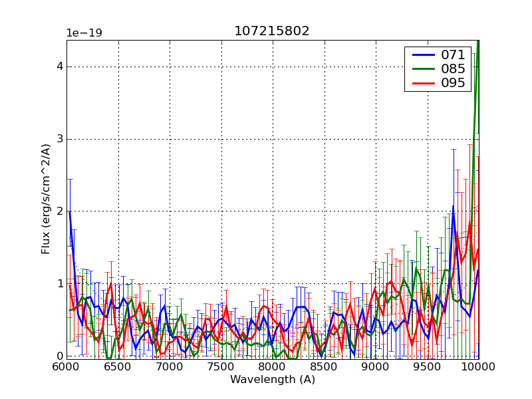Click the 085 legend label

point(454,69)
